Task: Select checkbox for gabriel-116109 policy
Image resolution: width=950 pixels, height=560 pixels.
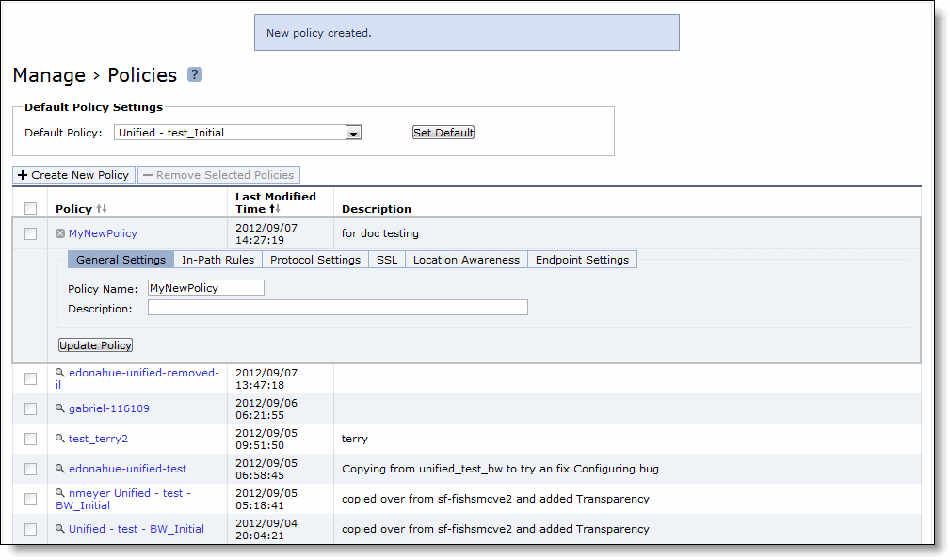Action: [31, 408]
